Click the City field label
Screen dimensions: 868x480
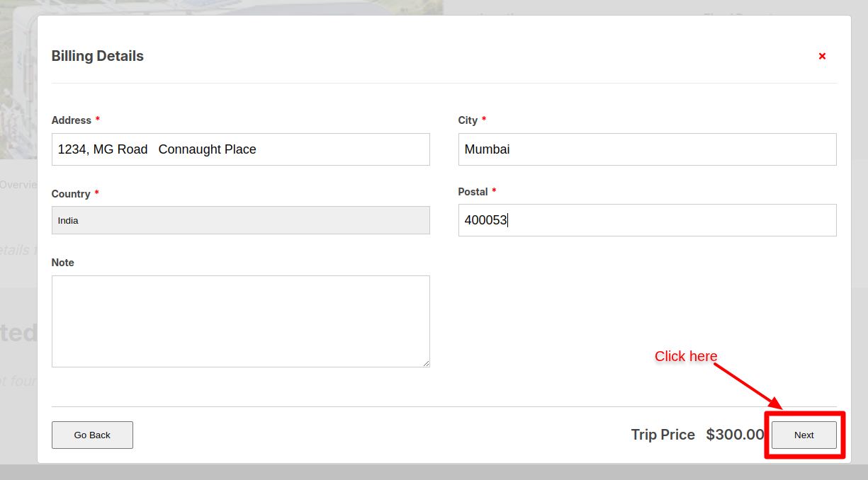(x=468, y=120)
